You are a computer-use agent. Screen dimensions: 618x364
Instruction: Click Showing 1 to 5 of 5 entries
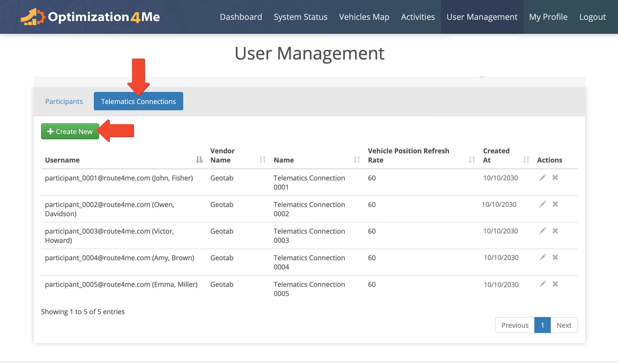(x=83, y=312)
